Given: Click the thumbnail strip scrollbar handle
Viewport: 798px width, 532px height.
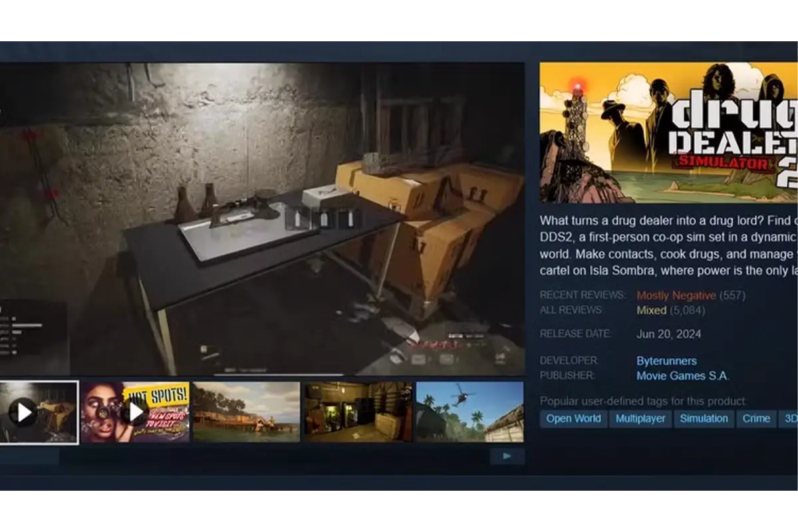Looking at the screenshot, I should [29, 456].
